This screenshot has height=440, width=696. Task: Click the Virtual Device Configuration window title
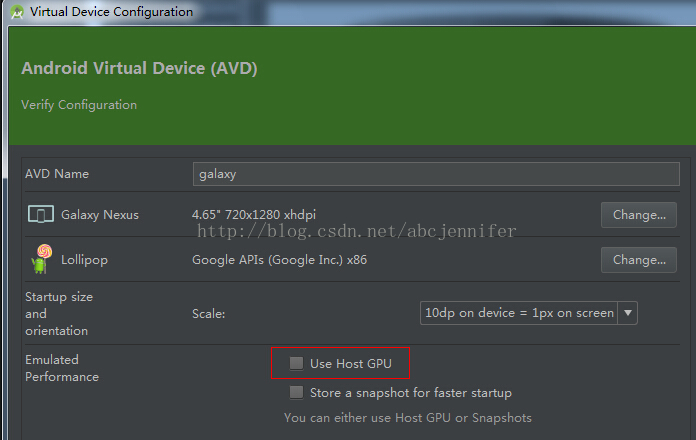(x=111, y=12)
